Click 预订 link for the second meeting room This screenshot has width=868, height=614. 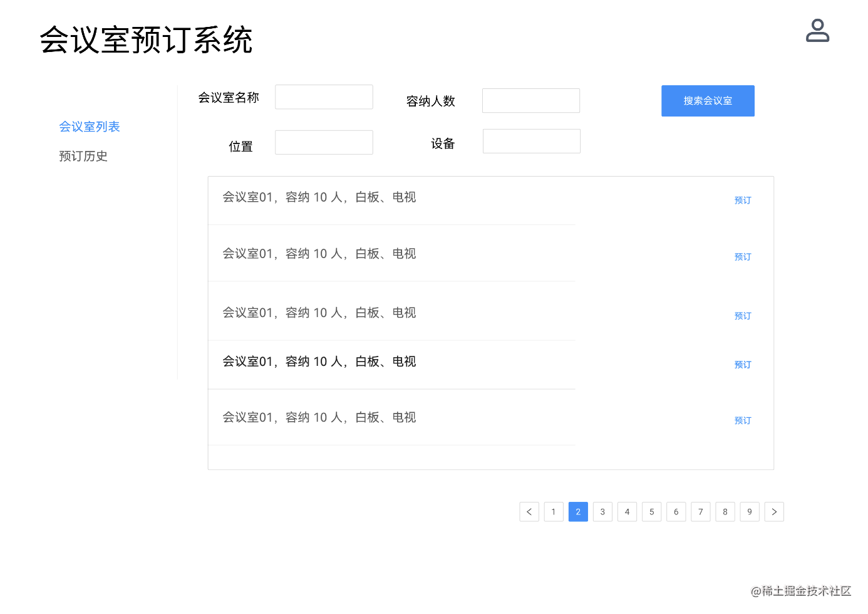pyautogui.click(x=743, y=257)
